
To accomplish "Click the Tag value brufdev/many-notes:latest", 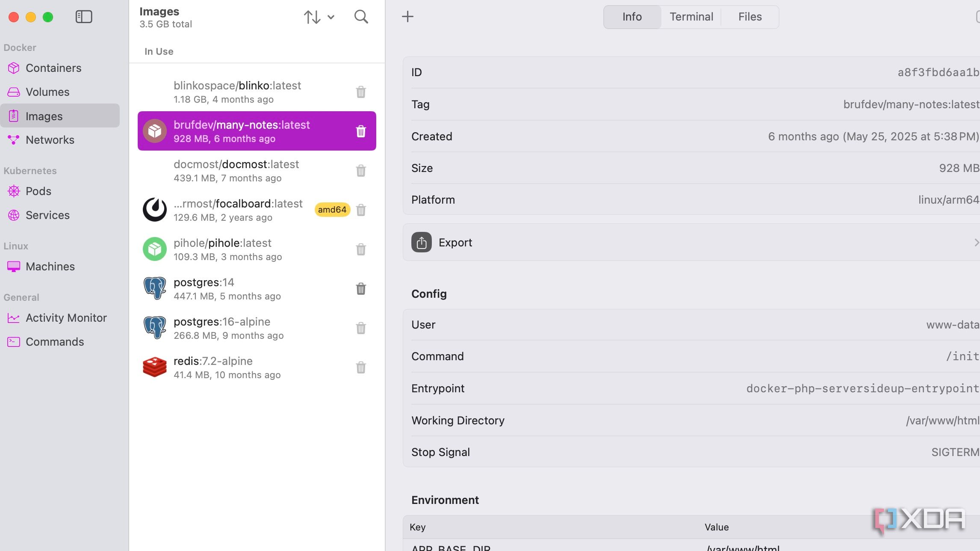I will [x=911, y=104].
